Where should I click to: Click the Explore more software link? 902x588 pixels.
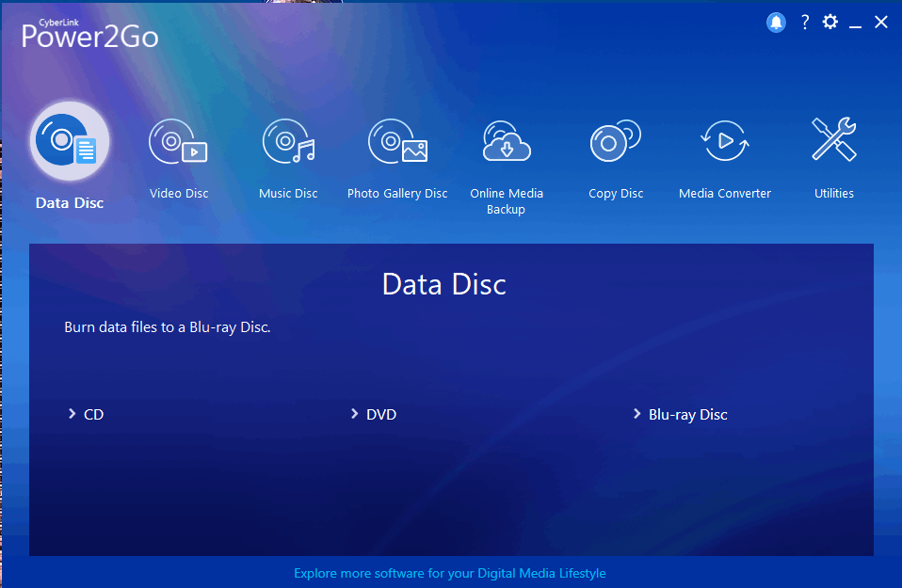[450, 573]
